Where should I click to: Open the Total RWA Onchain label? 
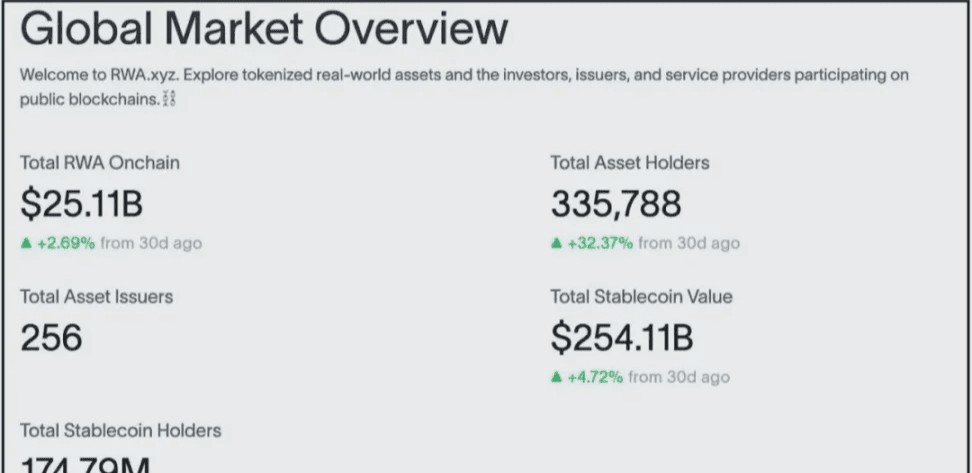[x=100, y=163]
